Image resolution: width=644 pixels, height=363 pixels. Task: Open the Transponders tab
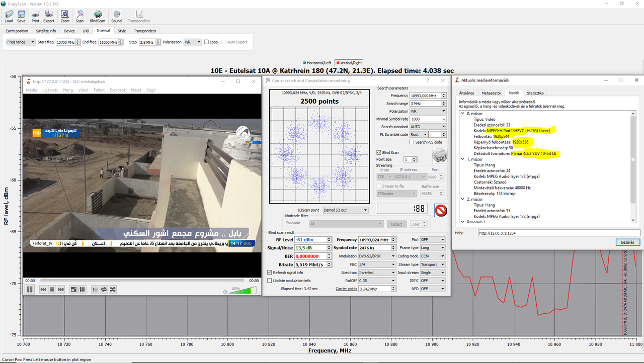[145, 31]
